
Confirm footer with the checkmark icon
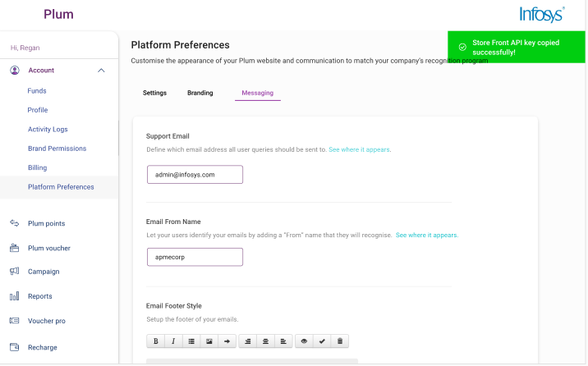(x=322, y=341)
